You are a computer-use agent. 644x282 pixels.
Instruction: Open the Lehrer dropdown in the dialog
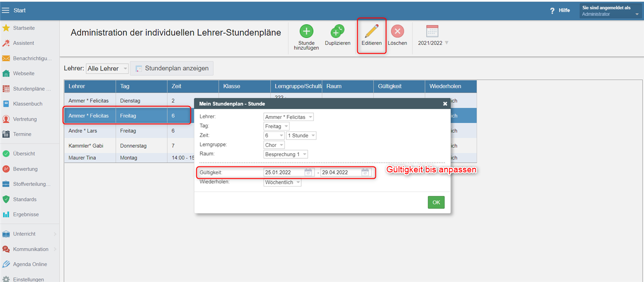[x=289, y=117]
